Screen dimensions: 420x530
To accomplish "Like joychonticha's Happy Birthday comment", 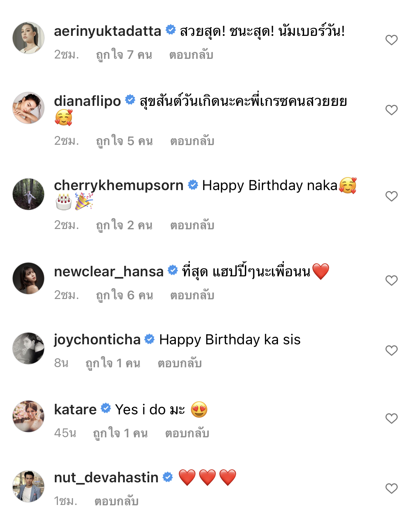I will click(391, 350).
